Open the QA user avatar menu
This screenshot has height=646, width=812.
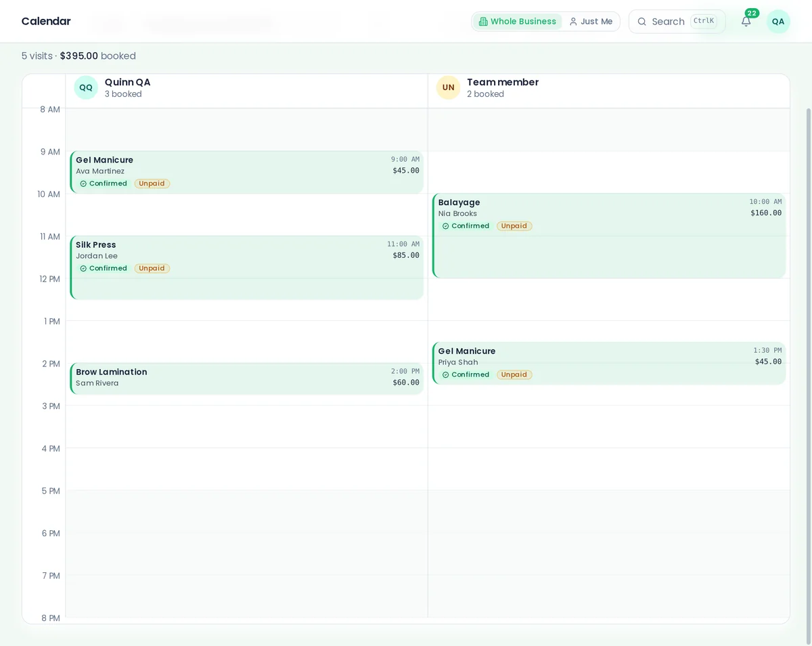[x=778, y=22]
